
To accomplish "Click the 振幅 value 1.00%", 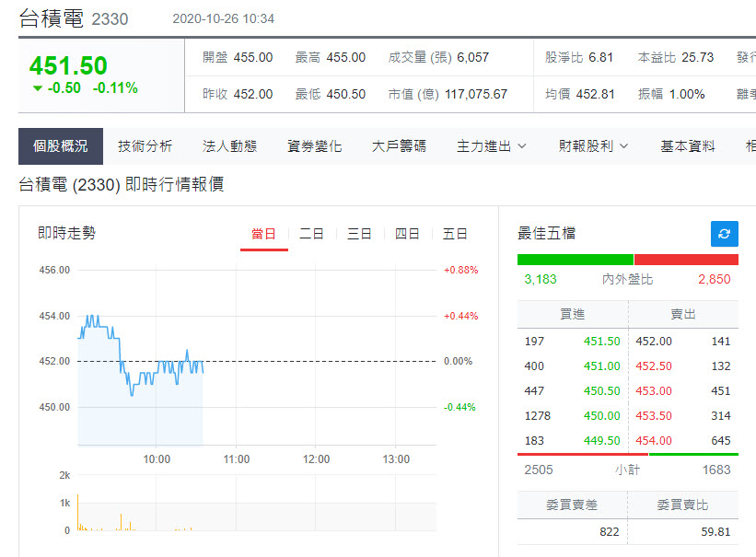I will (687, 94).
